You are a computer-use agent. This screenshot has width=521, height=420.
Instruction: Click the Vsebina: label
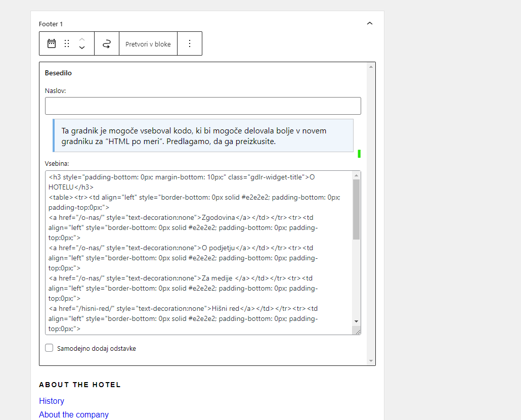pos(57,163)
